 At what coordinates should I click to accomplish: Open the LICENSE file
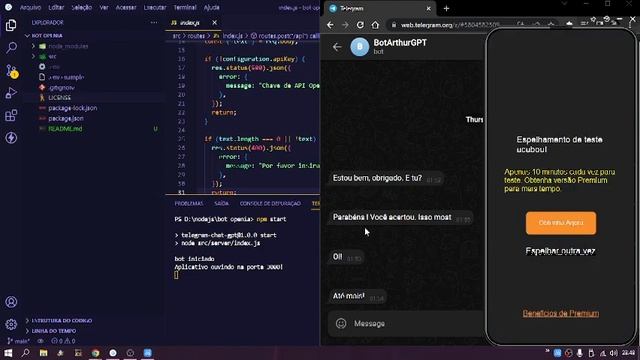pos(60,98)
